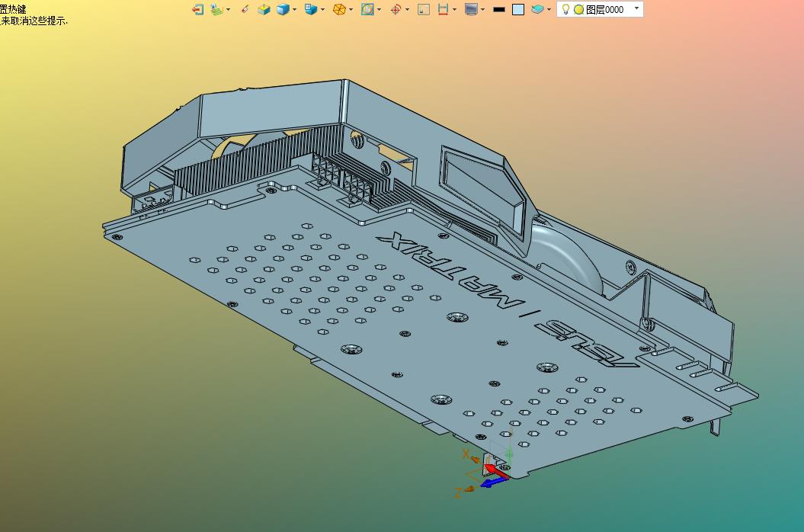The image size is (804, 532).
Task: Click the gray monitor display icon
Action: coord(471,9)
